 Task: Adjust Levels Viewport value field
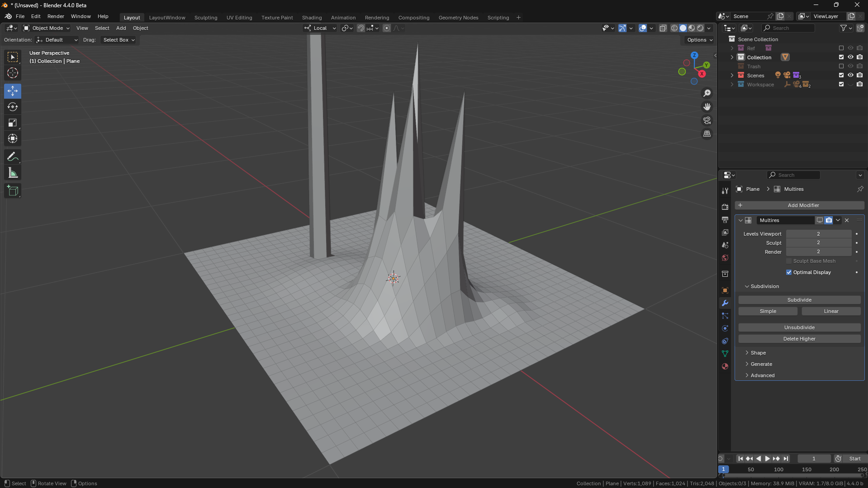pos(818,234)
